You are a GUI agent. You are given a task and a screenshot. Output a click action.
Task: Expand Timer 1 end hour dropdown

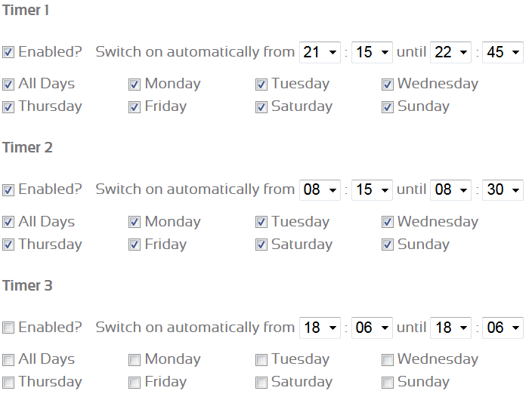[450, 52]
